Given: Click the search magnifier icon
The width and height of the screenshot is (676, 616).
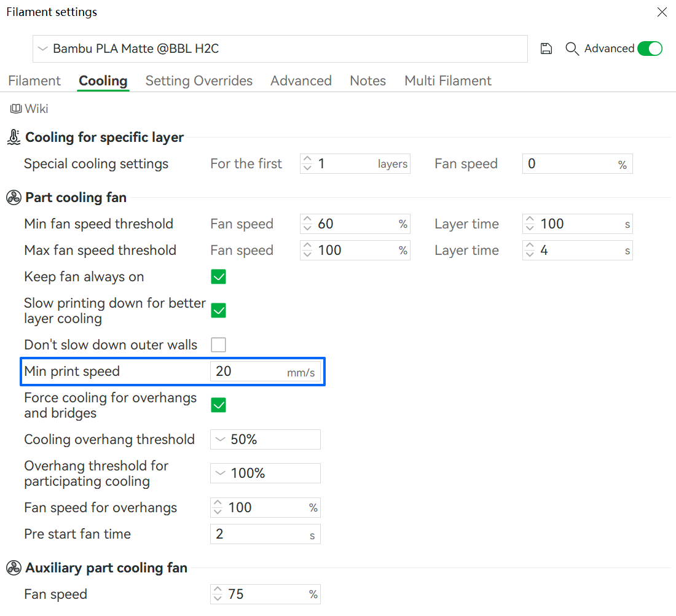Looking at the screenshot, I should coord(572,49).
